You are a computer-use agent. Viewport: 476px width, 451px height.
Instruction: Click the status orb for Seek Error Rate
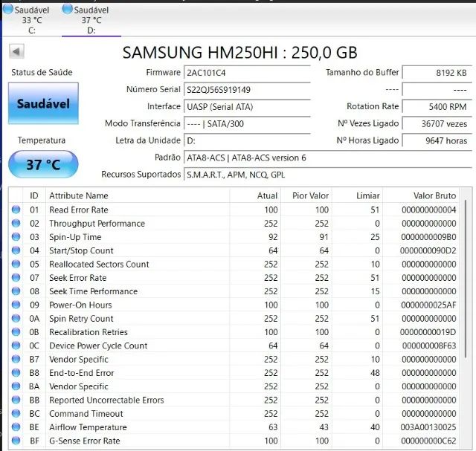point(16,278)
